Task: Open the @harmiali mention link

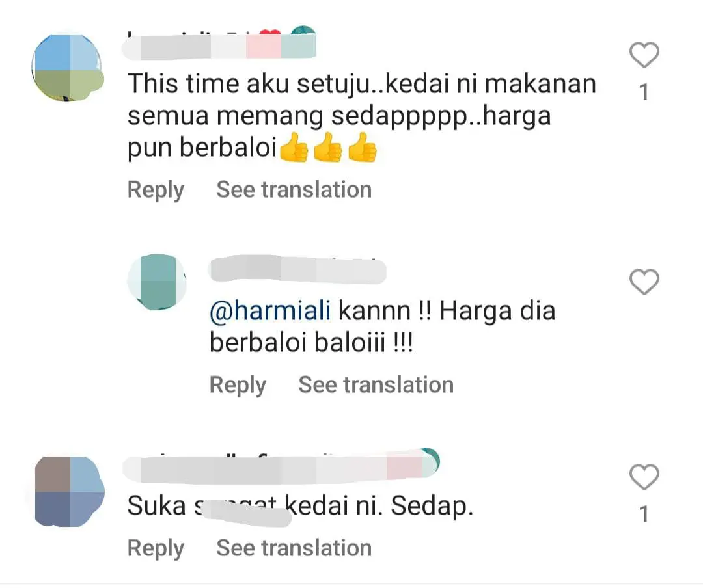Action: 270,311
